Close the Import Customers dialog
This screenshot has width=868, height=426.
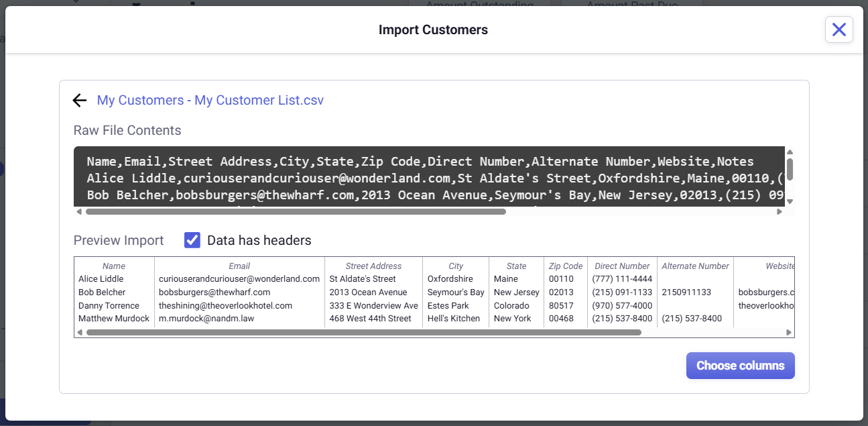pos(839,30)
